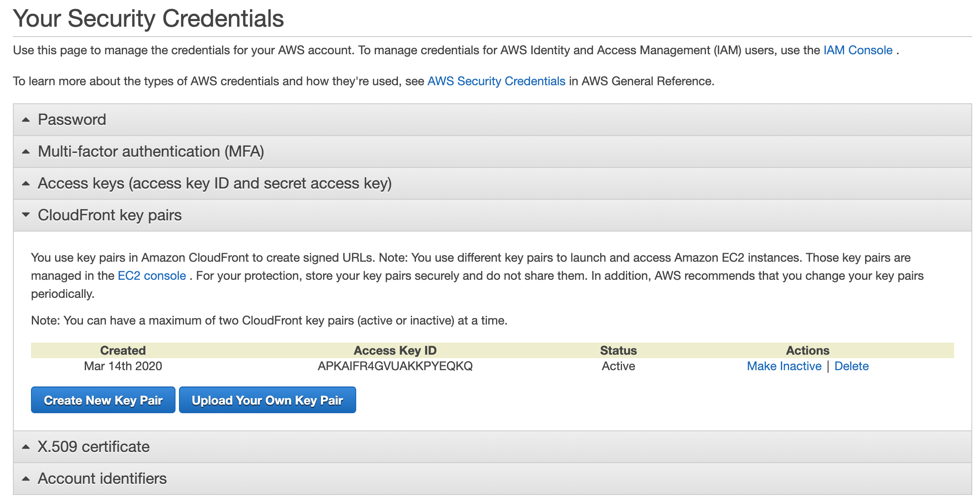
Task: Collapse the CloudFront key pairs arrow
Action: (26, 214)
